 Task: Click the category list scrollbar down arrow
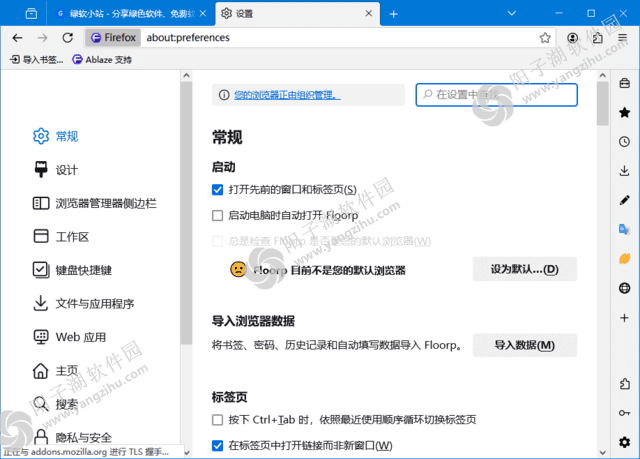coord(187,452)
